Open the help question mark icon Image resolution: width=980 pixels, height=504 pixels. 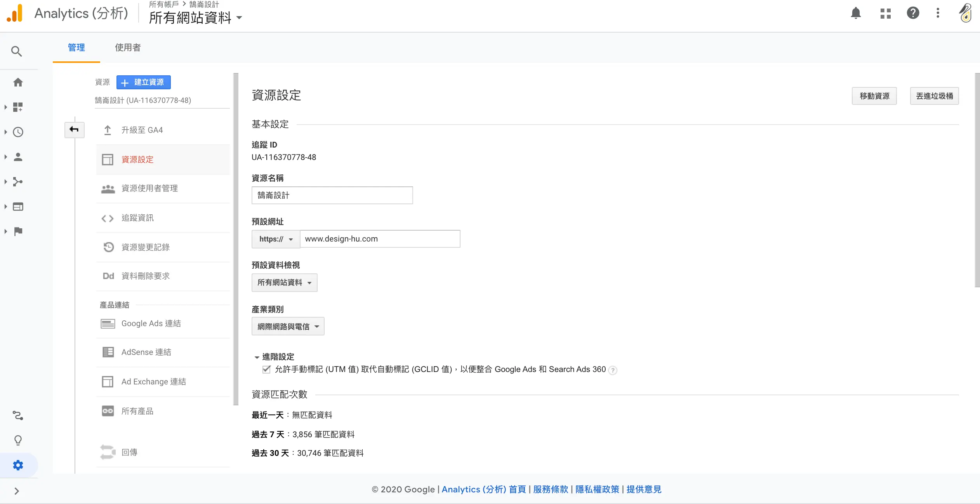pyautogui.click(x=913, y=13)
